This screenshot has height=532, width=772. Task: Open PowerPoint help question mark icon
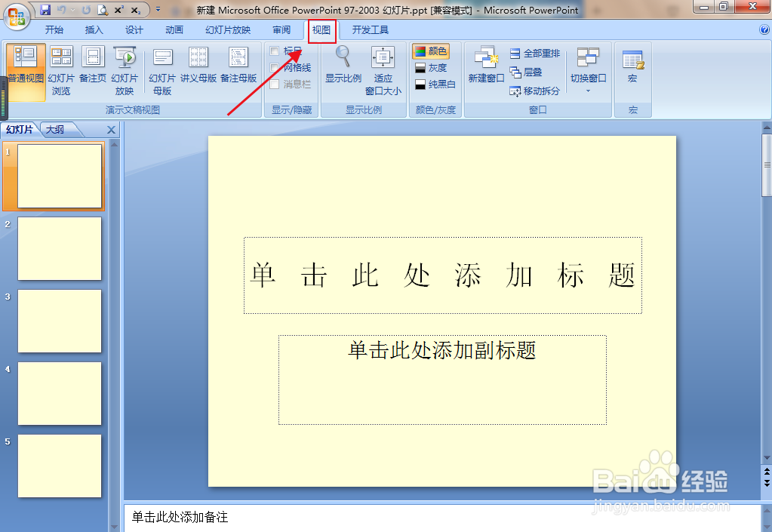[x=764, y=30]
